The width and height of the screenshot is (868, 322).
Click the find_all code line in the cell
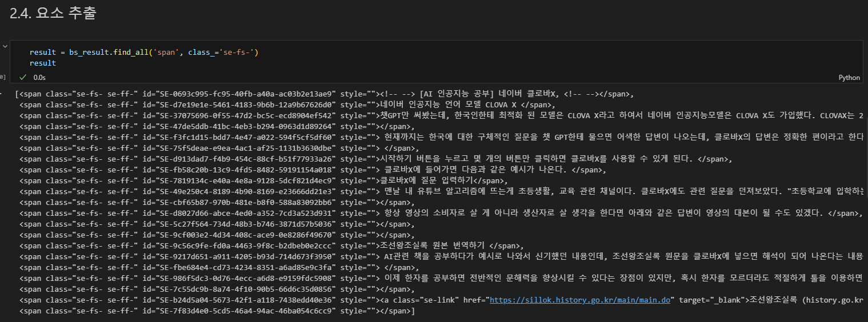(x=145, y=53)
